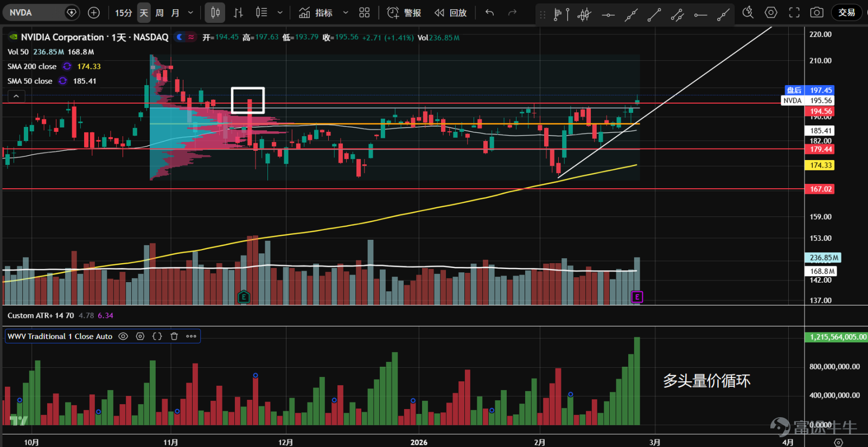This screenshot has height=447, width=868.
Task: Select the Vol 50 indicator legend
Action: [x=18, y=52]
